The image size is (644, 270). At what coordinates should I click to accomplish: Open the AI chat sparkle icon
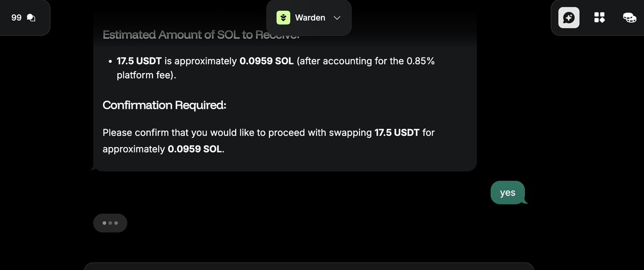click(x=569, y=18)
